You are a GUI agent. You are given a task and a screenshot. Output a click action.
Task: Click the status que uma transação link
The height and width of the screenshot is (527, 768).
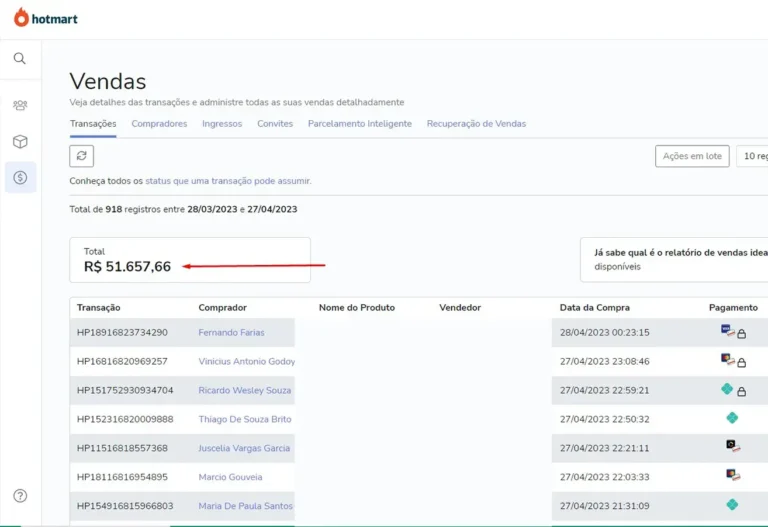click(x=227, y=181)
